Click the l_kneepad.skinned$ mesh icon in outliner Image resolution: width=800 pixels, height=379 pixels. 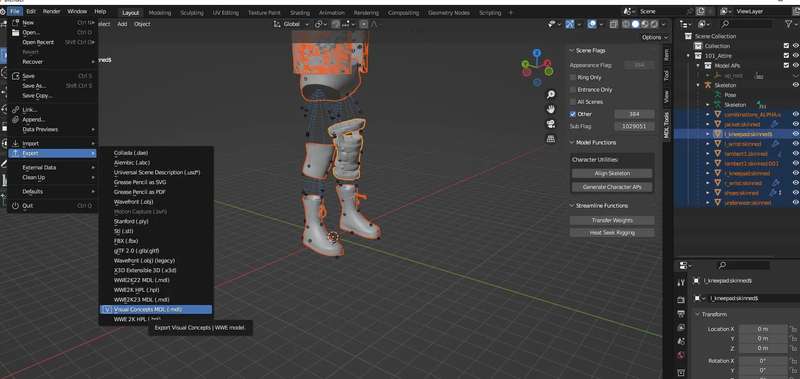pos(717,134)
